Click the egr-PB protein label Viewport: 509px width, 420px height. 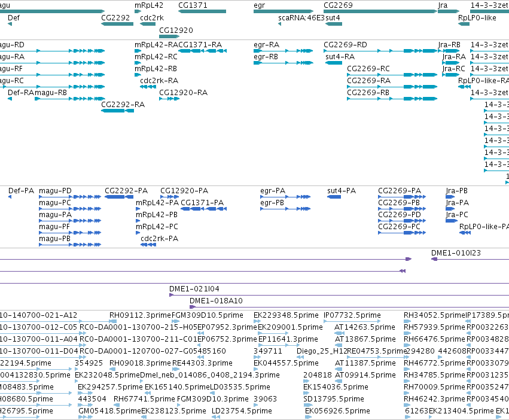point(272,203)
